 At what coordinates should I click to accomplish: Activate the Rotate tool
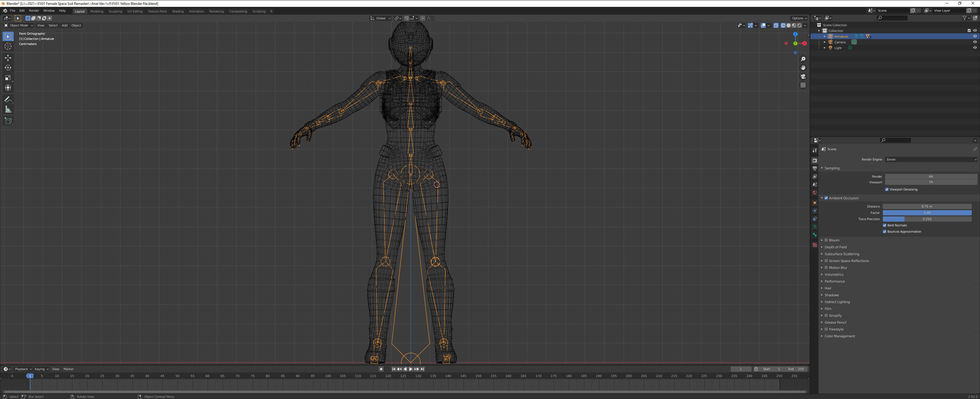pos(8,68)
